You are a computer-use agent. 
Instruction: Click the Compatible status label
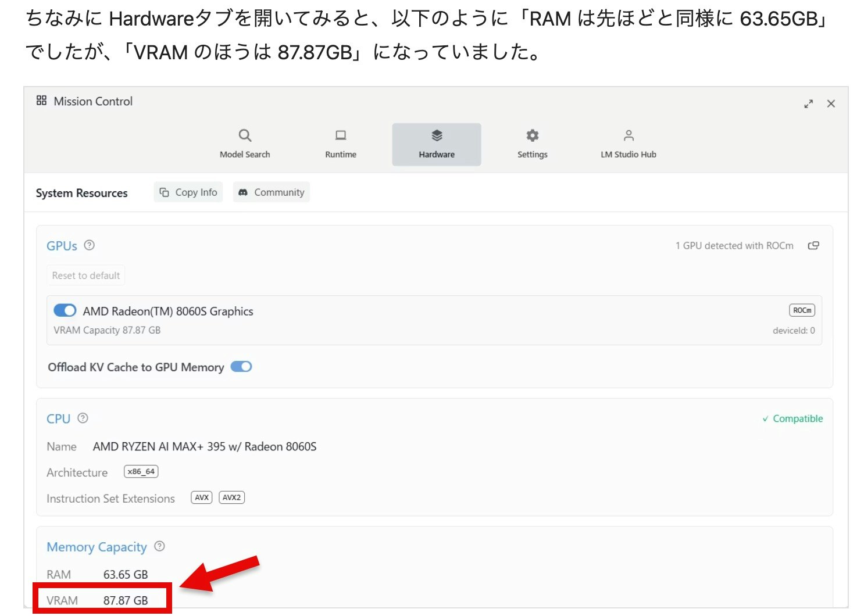click(x=792, y=418)
